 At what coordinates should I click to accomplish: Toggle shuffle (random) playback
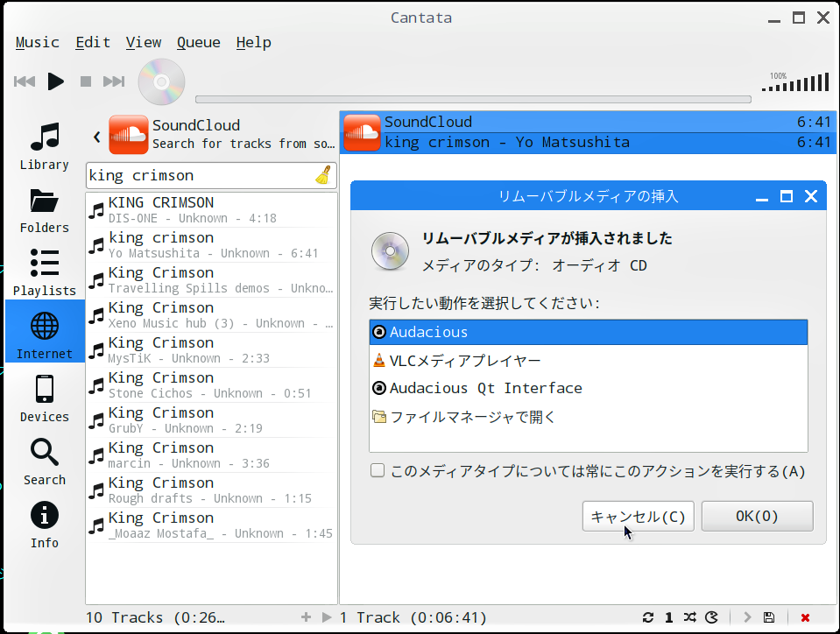pyautogui.click(x=690, y=617)
